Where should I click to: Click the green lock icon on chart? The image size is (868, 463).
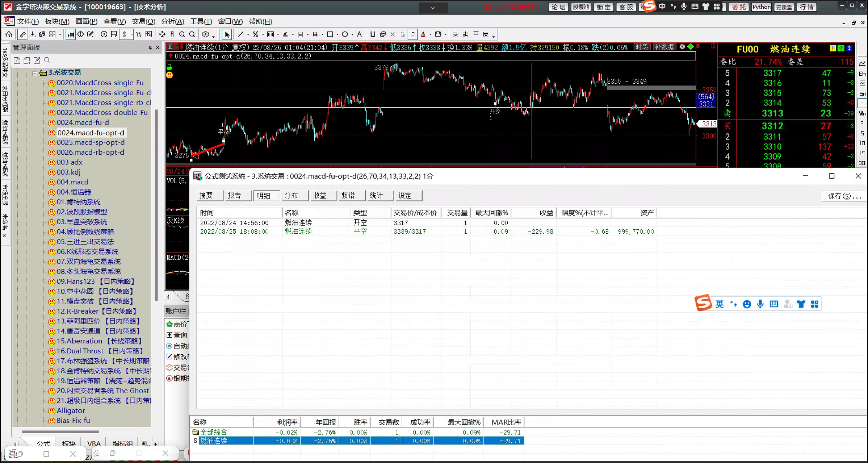pyautogui.click(x=169, y=67)
